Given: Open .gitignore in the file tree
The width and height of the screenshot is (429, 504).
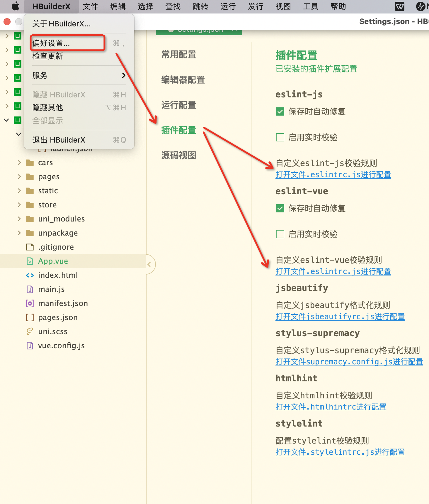Looking at the screenshot, I should tap(56, 247).
